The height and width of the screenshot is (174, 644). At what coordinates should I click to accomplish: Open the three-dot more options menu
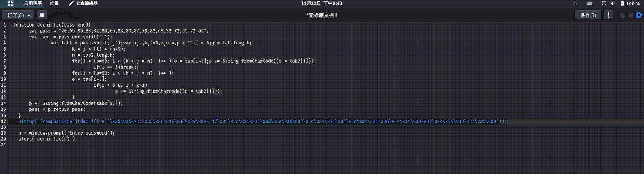tap(608, 15)
